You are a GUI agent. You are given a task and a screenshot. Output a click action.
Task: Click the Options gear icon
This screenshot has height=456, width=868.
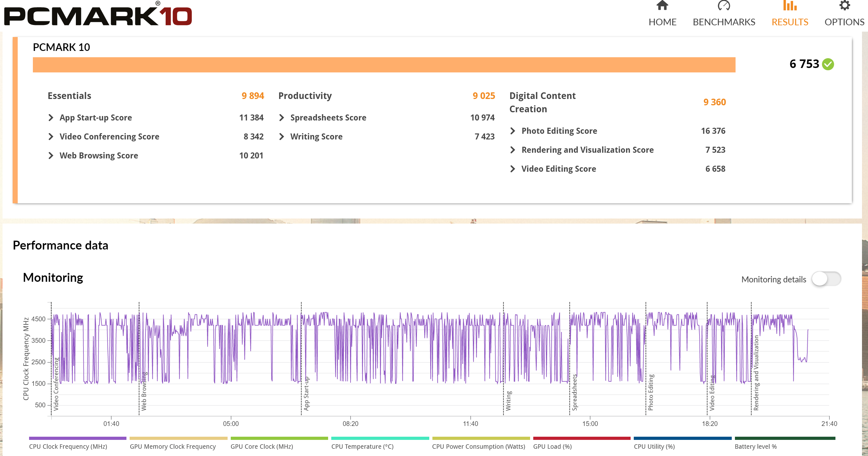[x=844, y=6]
